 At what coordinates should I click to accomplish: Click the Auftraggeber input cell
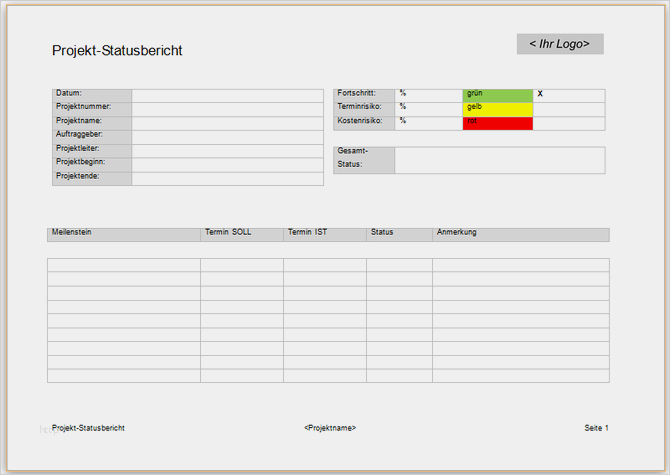click(x=227, y=137)
